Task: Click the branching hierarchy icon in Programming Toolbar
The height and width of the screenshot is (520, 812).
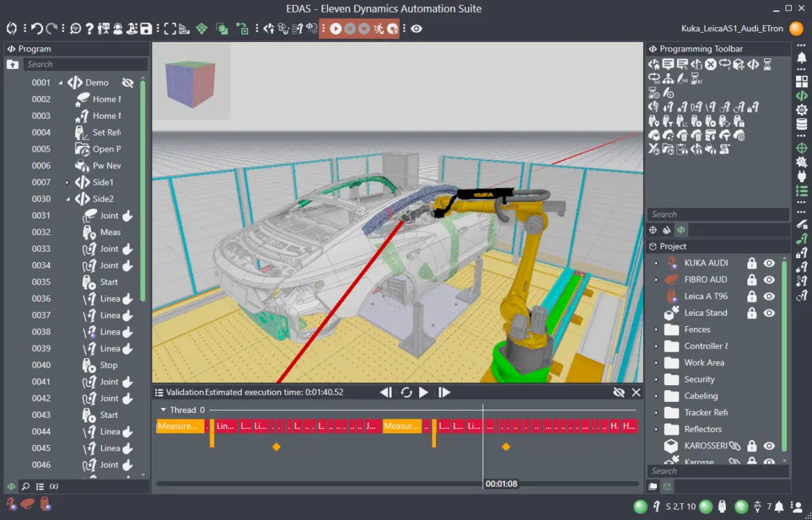Action: [669, 79]
